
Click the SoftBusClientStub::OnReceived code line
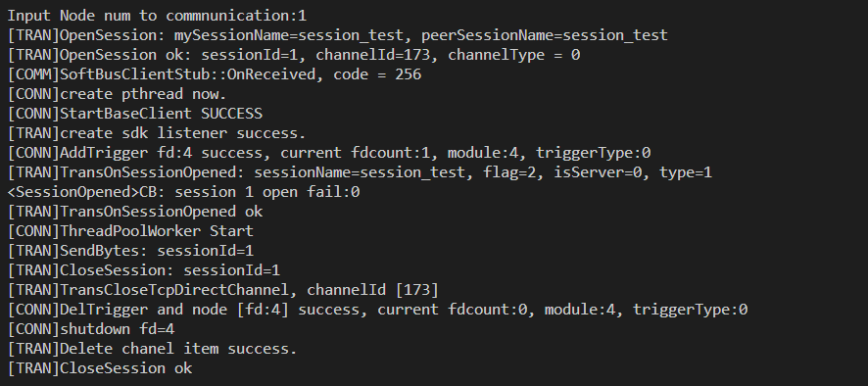coord(215,74)
